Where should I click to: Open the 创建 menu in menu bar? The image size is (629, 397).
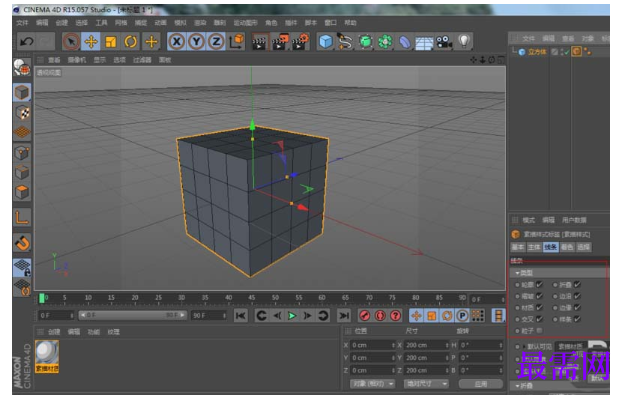pos(62,23)
